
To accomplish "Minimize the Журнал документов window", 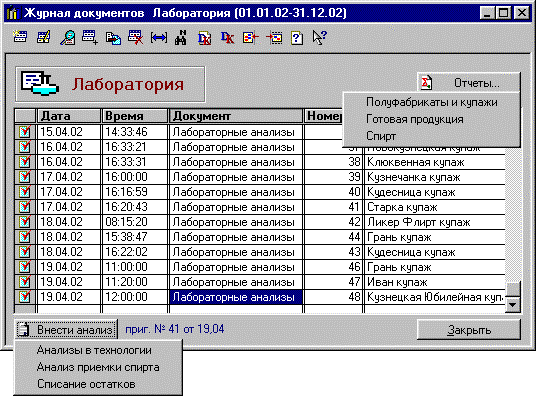I will 487,13.
